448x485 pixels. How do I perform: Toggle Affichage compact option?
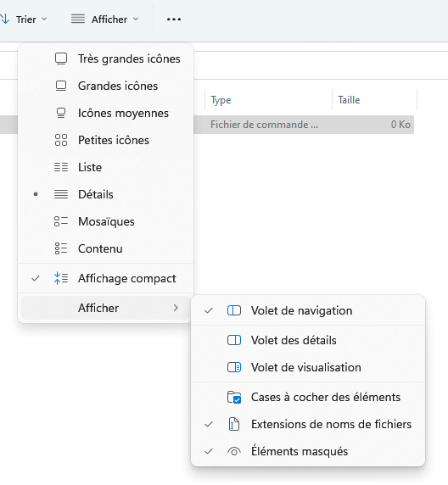click(105, 278)
